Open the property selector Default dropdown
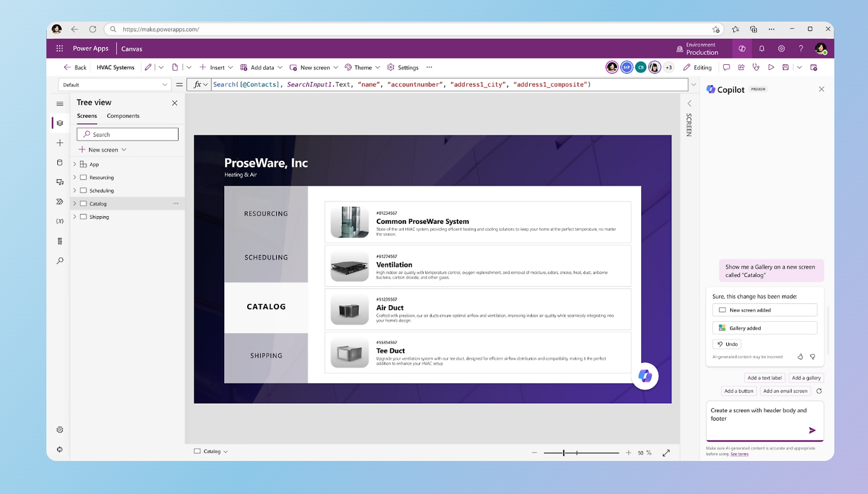Image resolution: width=868 pixels, height=494 pixels. pos(115,85)
